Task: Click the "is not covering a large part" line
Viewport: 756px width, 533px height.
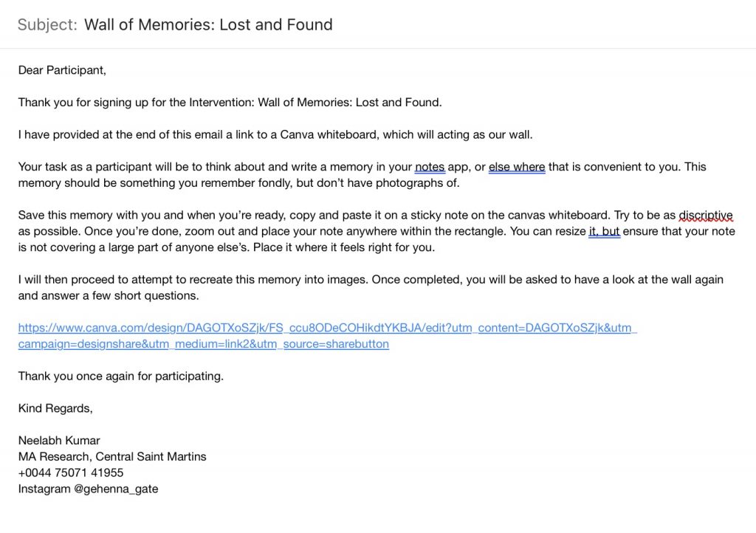Action: (x=227, y=248)
